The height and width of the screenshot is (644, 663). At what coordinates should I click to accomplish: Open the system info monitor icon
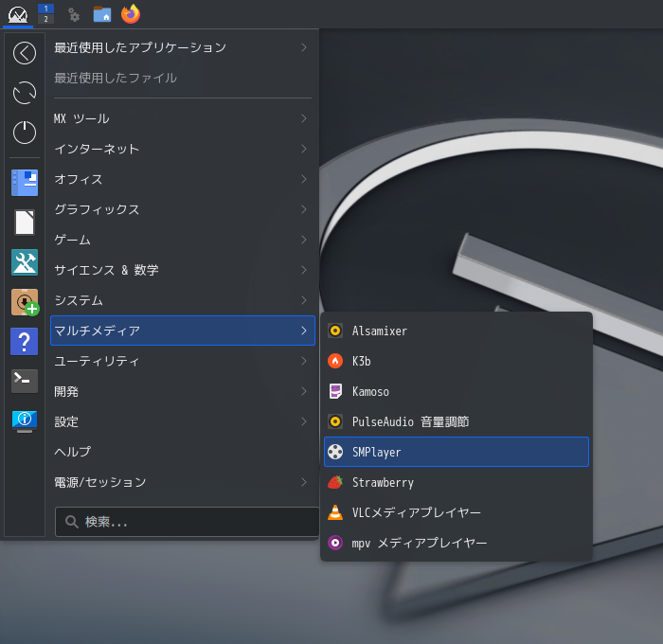tap(25, 420)
